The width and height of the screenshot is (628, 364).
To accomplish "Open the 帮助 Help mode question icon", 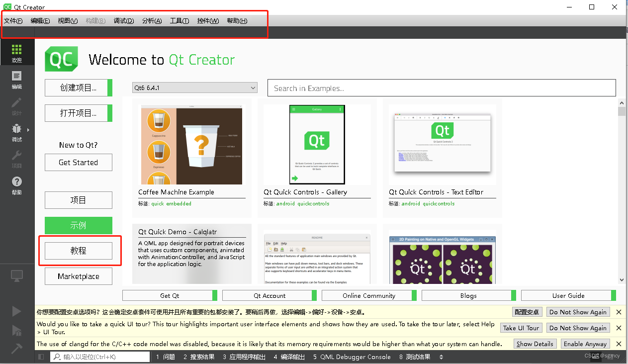I will pyautogui.click(x=17, y=185).
